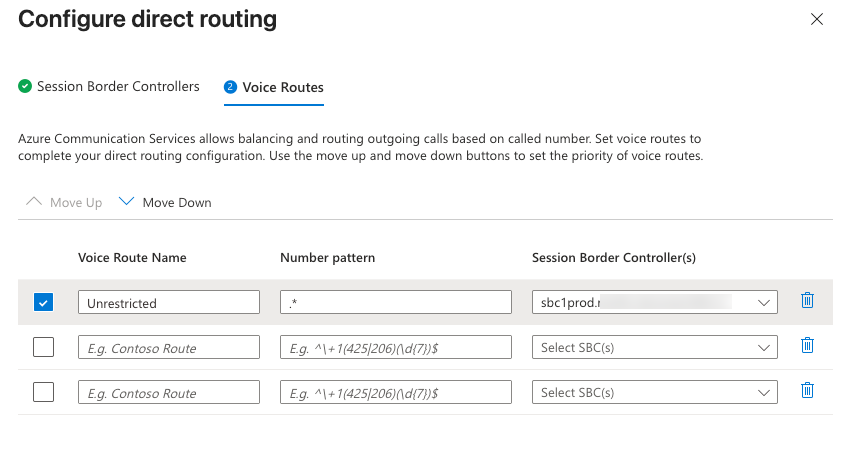Switch to Session Border Controllers tab
The width and height of the screenshot is (846, 470).
[118, 87]
